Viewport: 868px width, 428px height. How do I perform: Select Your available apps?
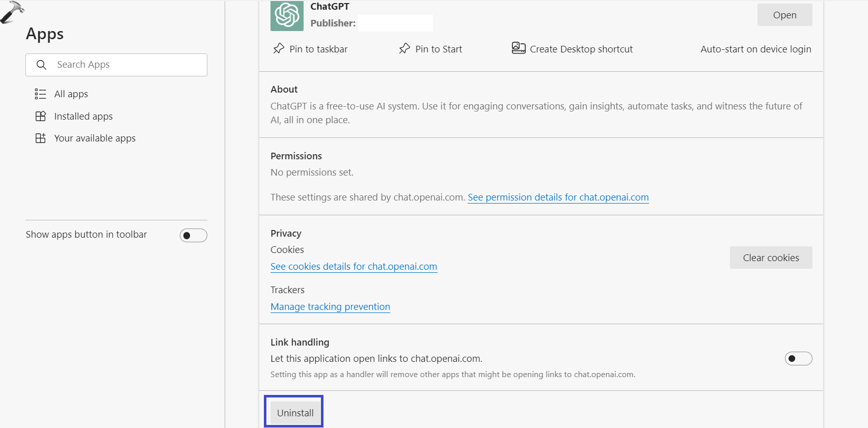(x=95, y=138)
